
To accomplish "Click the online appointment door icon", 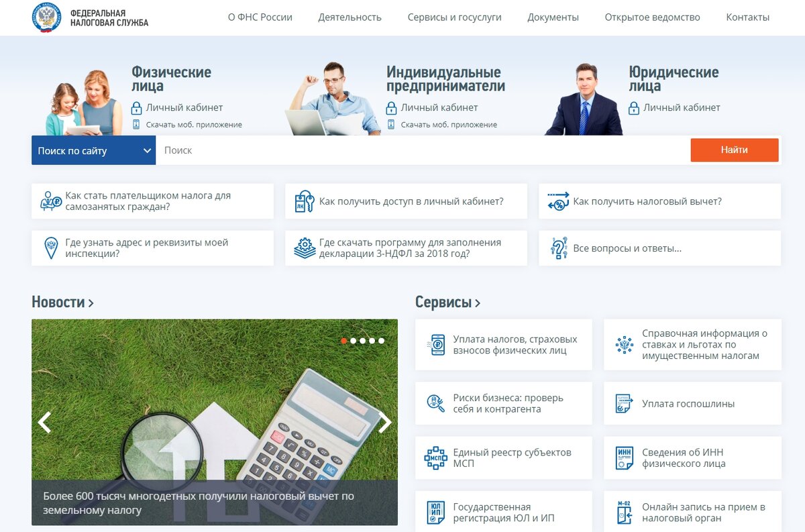I will [x=625, y=513].
